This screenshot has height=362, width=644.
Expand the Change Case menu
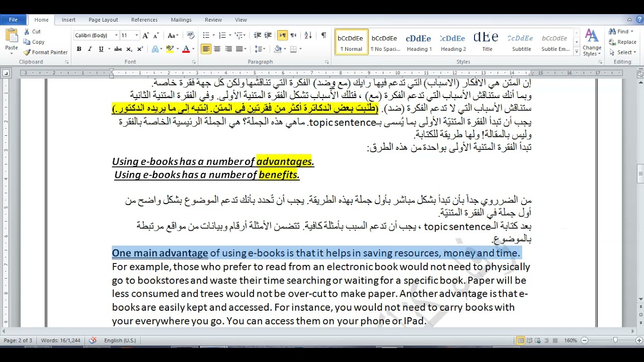click(x=173, y=36)
